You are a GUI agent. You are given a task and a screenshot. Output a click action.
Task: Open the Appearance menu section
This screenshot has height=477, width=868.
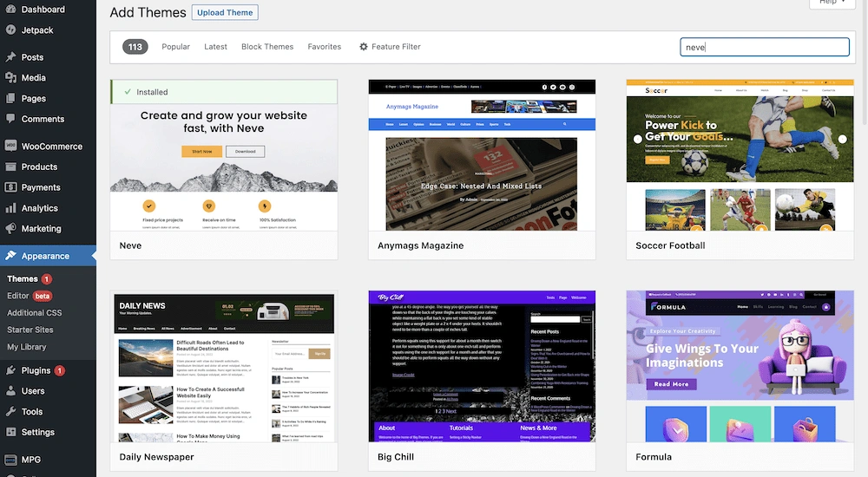[45, 256]
